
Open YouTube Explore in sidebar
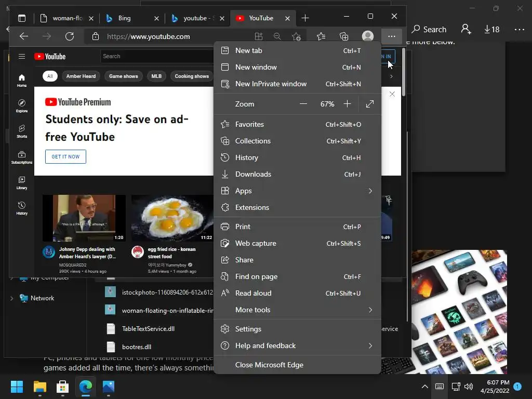pos(22,106)
